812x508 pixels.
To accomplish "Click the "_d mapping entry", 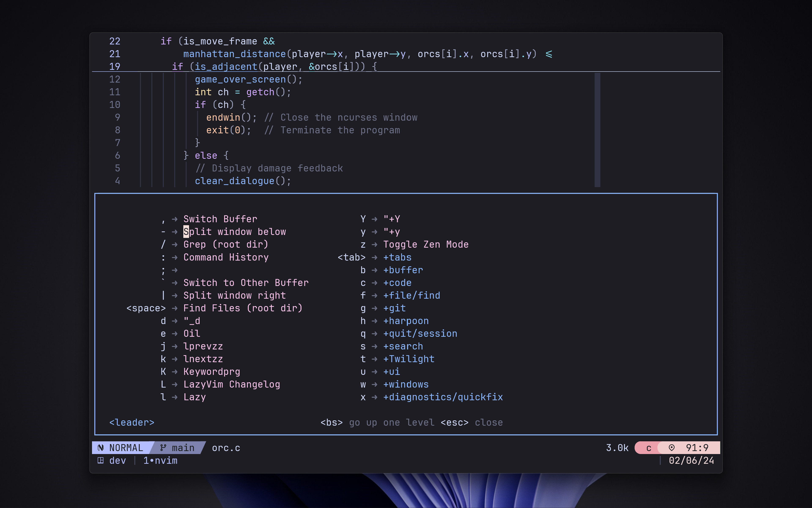I will (192, 321).
